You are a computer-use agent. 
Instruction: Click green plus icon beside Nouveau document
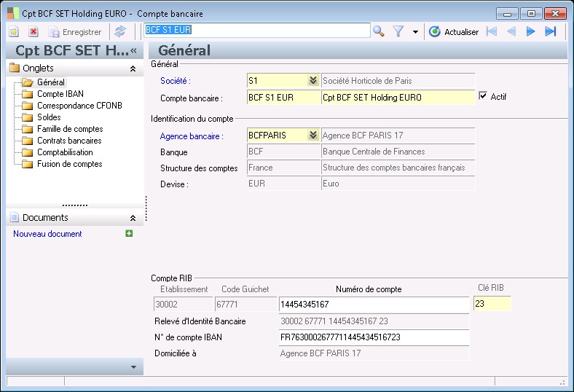129,234
